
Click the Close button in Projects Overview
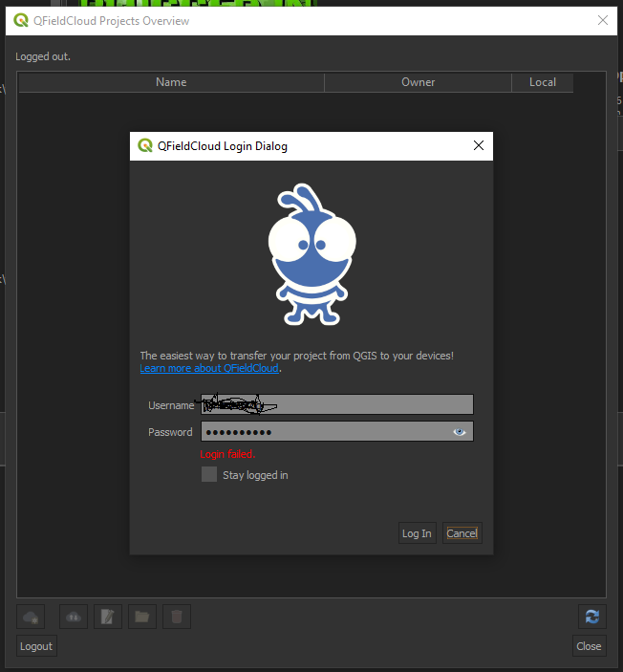[589, 646]
